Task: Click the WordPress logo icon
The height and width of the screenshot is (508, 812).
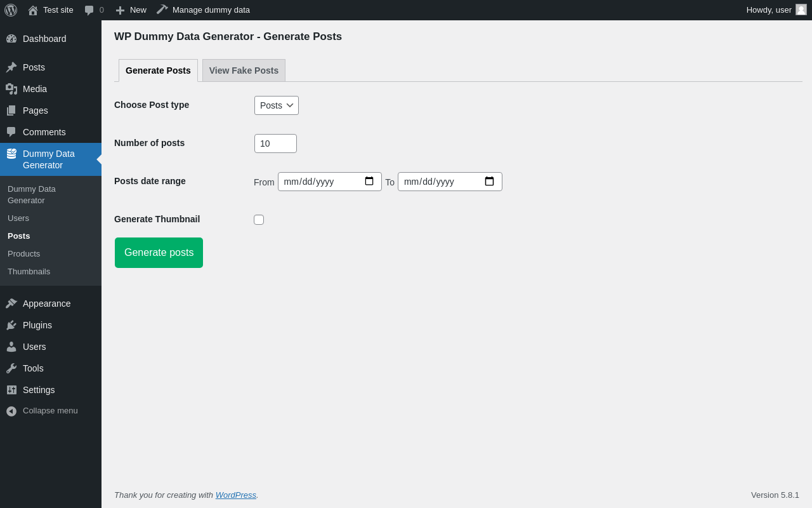Action: pos(11,10)
